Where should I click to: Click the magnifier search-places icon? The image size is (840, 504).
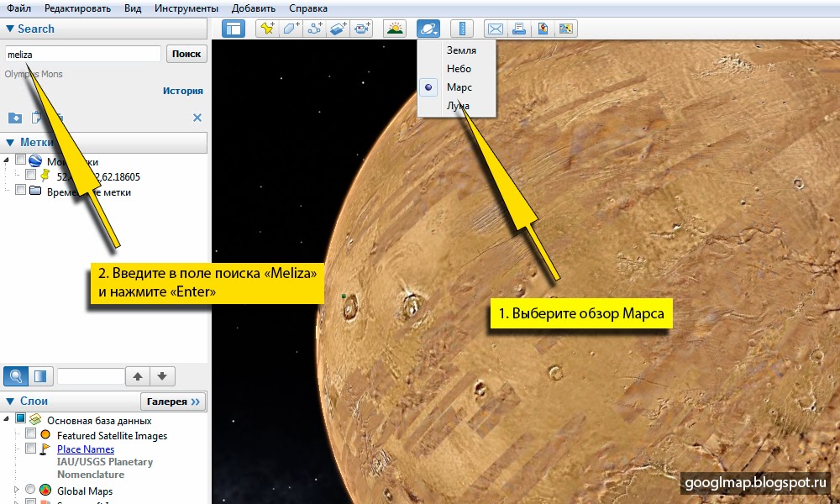[x=15, y=376]
